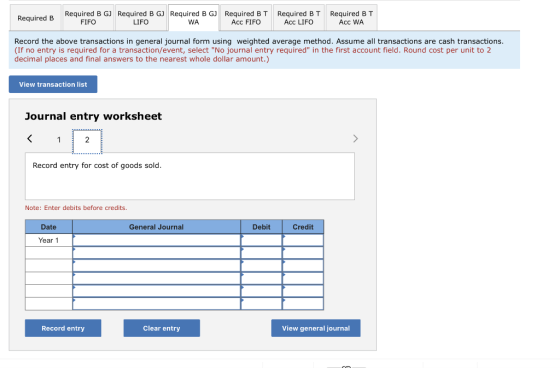Select the Required B T Acc LIFO tab

click(x=299, y=18)
